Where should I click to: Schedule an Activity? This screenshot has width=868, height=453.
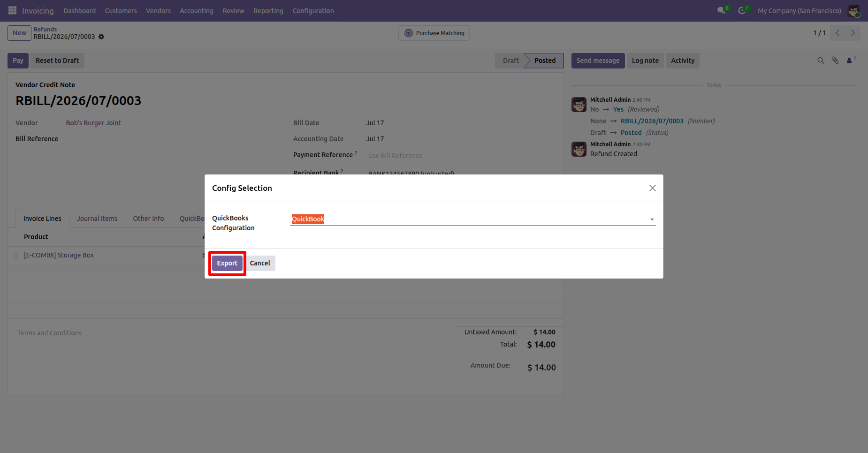pos(683,60)
